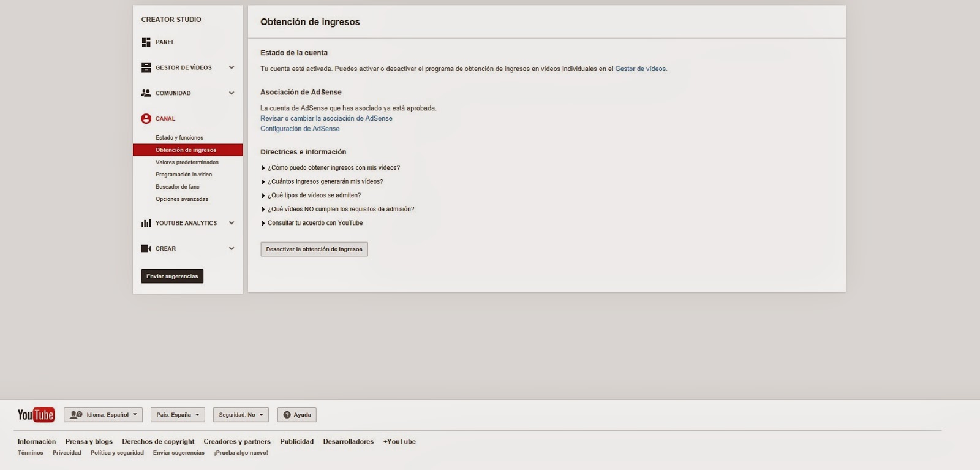Open the País: España dropdown
Image resolution: width=980 pixels, height=470 pixels.
tap(178, 415)
